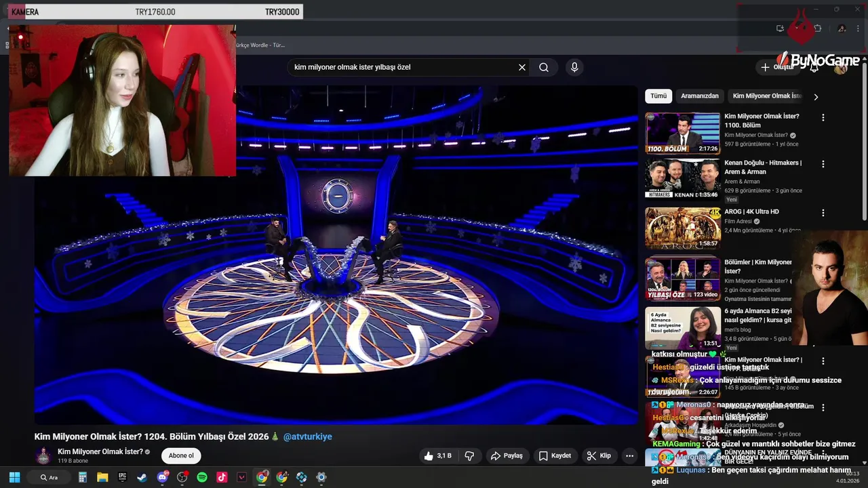868x488 pixels.
Task: Open title 'Kenan Doğulu - Hitmakers | Arem & Arman'
Action: pyautogui.click(x=763, y=167)
